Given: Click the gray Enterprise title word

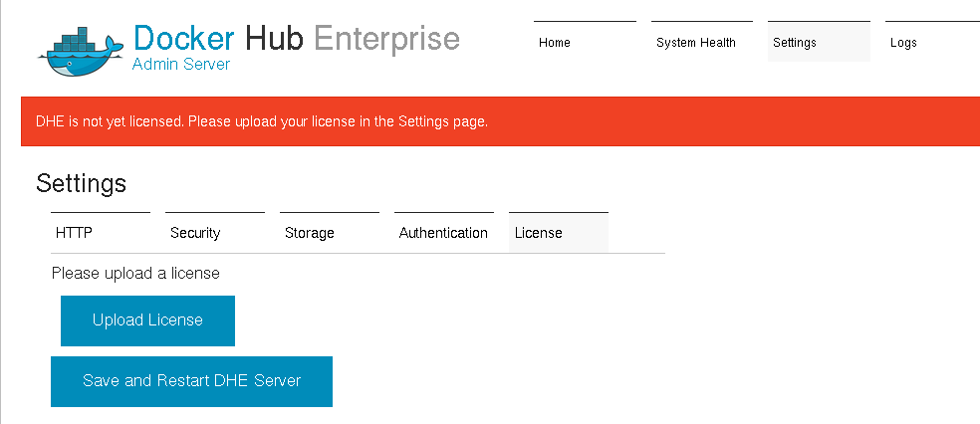Looking at the screenshot, I should (386, 39).
